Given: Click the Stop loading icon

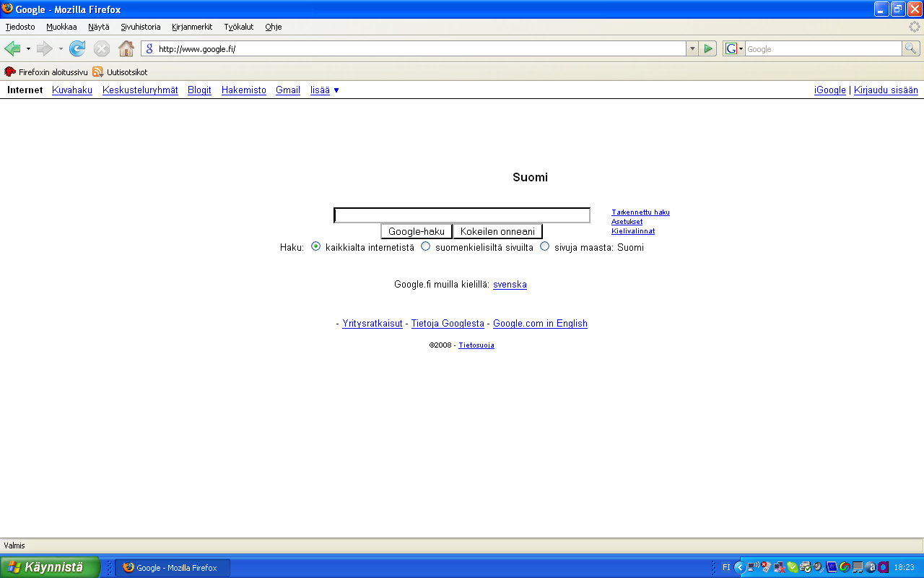Looking at the screenshot, I should [x=102, y=48].
